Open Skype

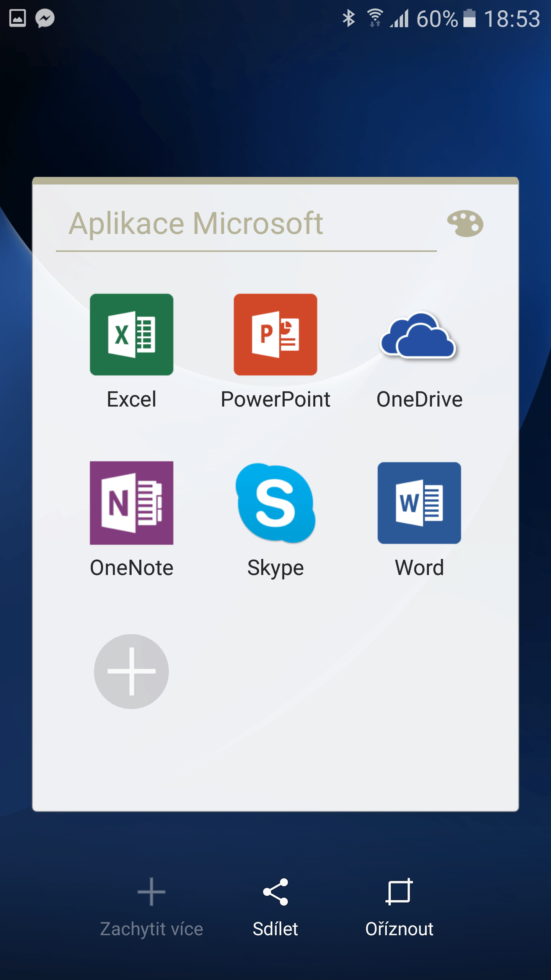coord(275,503)
